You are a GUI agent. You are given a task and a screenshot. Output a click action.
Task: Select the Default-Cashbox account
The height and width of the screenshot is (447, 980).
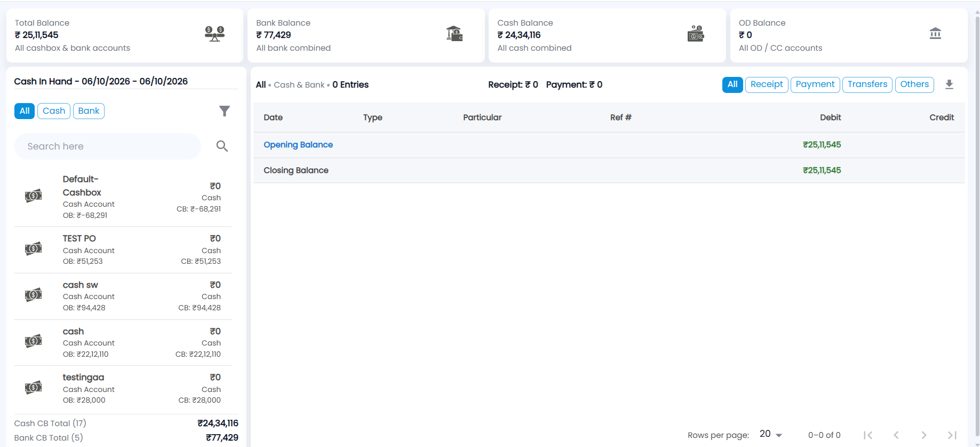(x=123, y=197)
